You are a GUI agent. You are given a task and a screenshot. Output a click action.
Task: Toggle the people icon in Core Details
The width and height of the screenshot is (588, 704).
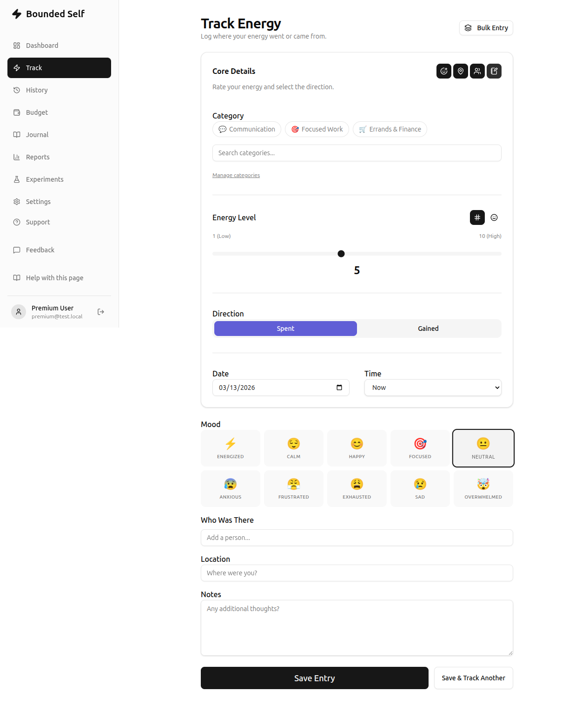point(477,71)
